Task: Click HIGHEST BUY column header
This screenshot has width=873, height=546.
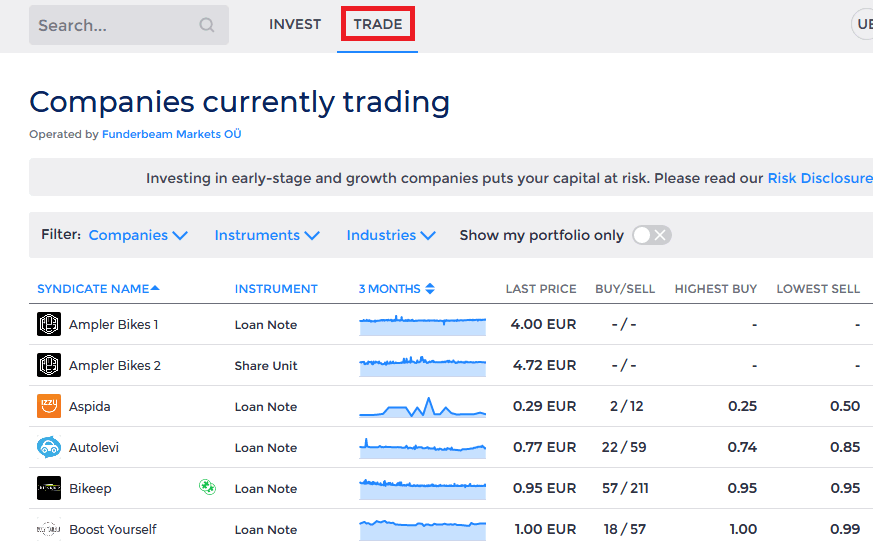Action: click(715, 289)
